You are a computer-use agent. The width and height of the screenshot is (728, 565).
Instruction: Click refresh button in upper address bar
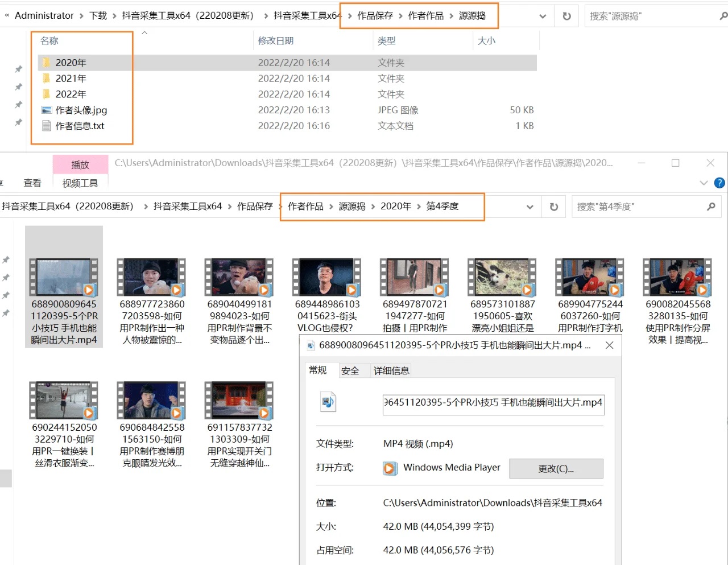pyautogui.click(x=566, y=16)
